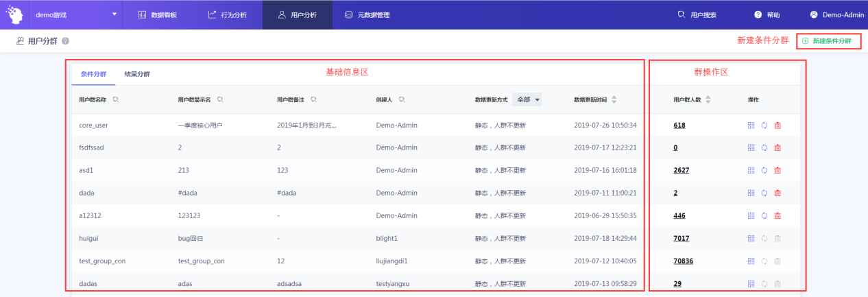This screenshot has width=868, height=297.
Task: Delete the core_user user group
Action: click(777, 126)
